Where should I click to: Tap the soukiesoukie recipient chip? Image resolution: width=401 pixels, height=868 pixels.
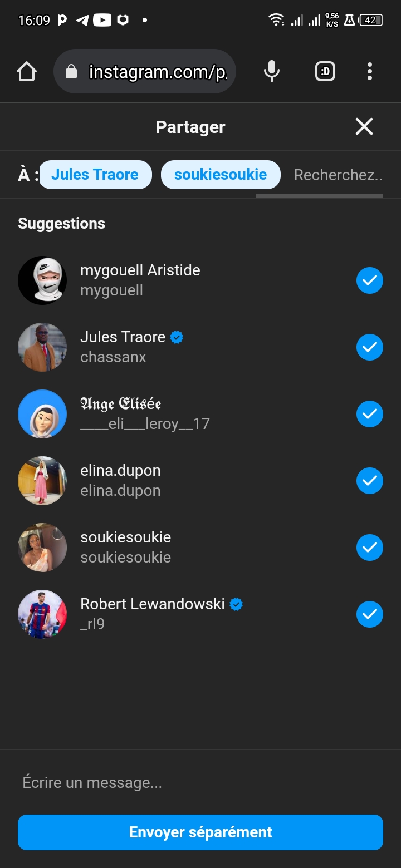click(221, 175)
